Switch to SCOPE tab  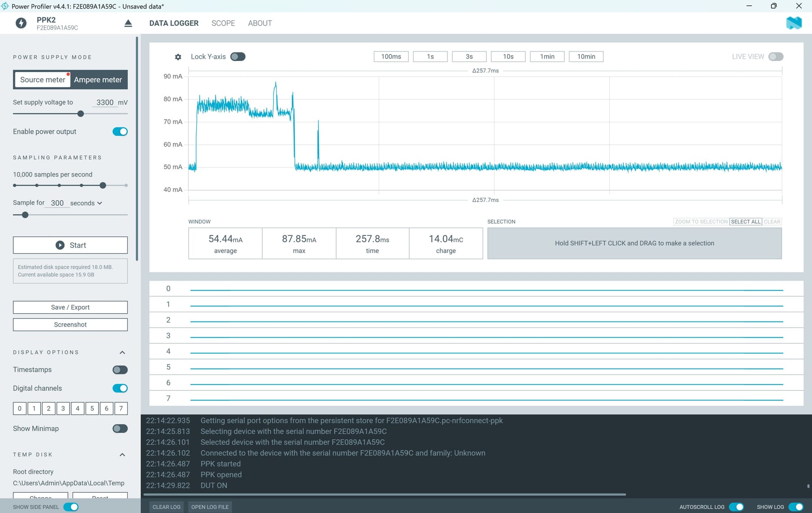(223, 23)
